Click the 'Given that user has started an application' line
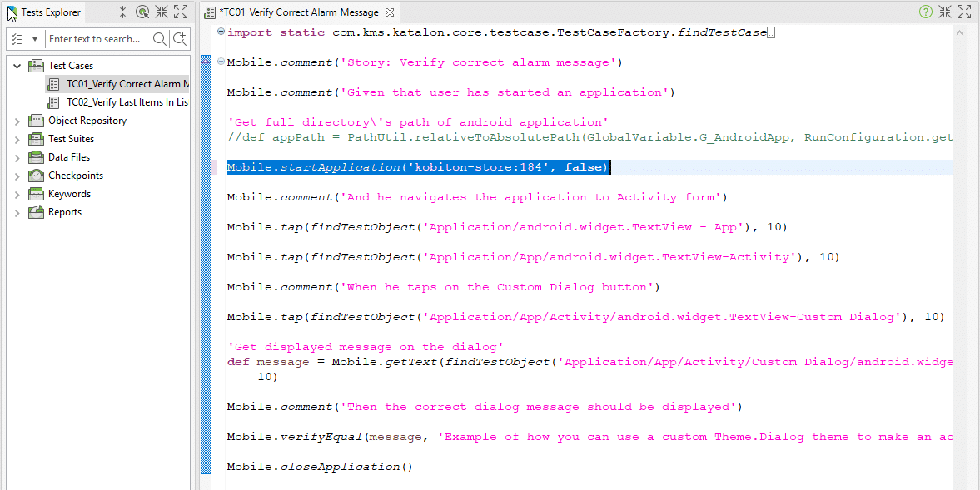The image size is (980, 490). click(x=450, y=92)
